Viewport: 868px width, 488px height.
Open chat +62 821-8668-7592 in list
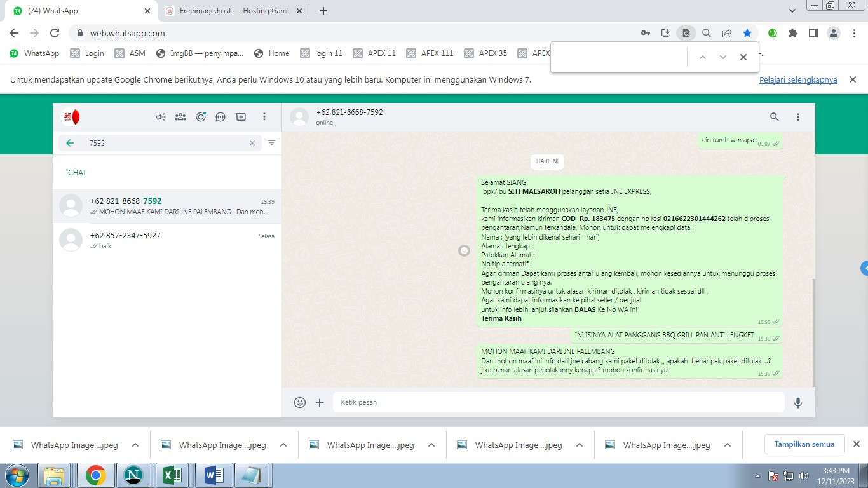tap(166, 206)
